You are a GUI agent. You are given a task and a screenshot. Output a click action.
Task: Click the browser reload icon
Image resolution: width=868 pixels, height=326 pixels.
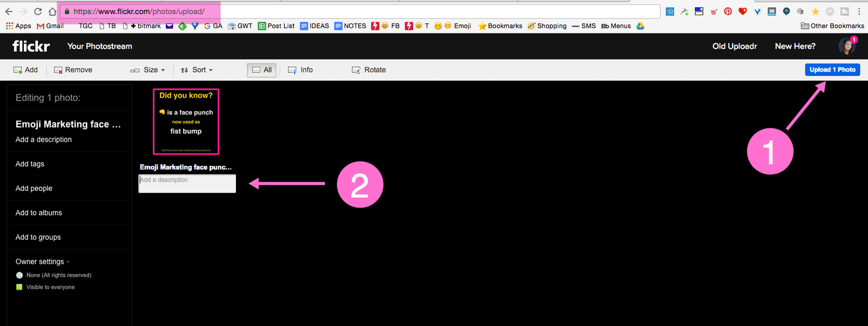point(38,11)
